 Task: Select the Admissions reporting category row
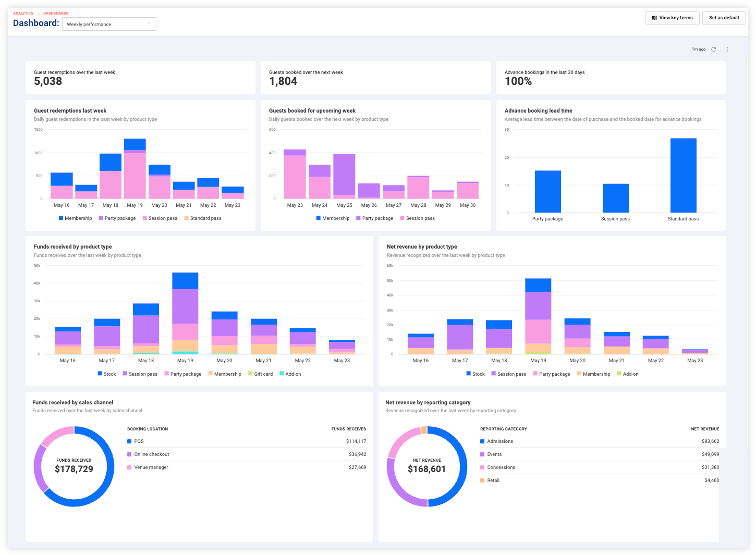pyautogui.click(x=600, y=441)
